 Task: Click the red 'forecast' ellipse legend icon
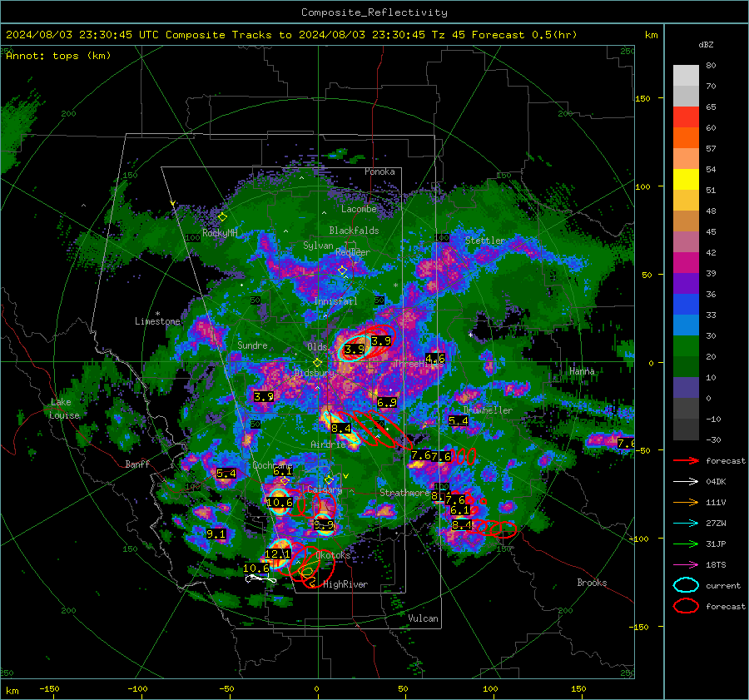click(x=686, y=606)
